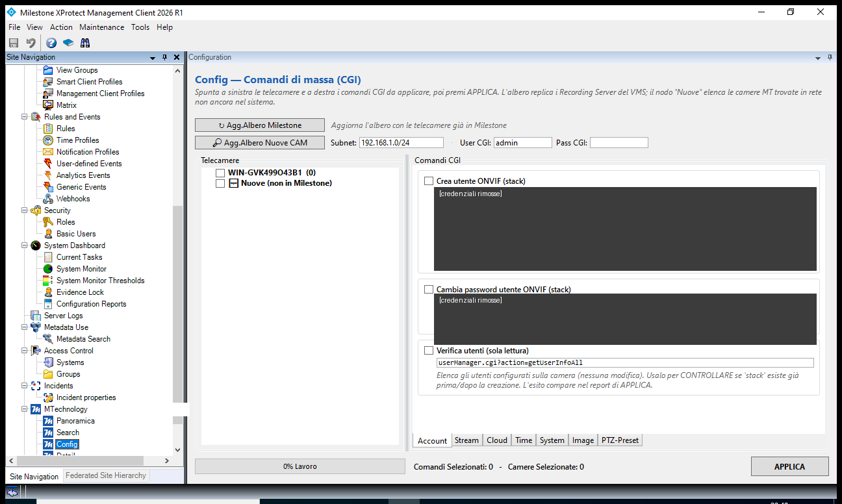Tick the WIN-GVK499O43B1 server checkbox
Screen dimensions: 842x504
coord(220,173)
